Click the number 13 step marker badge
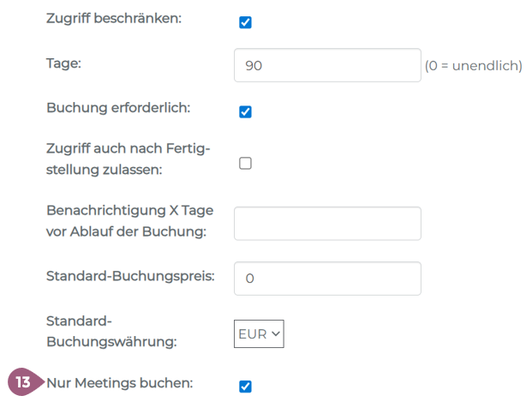This screenshot has width=532, height=408. (x=23, y=382)
